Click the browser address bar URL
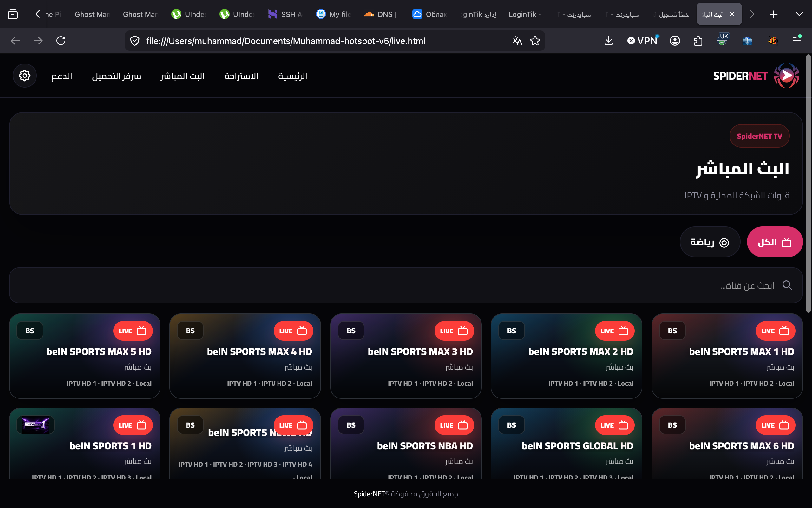 (x=285, y=41)
